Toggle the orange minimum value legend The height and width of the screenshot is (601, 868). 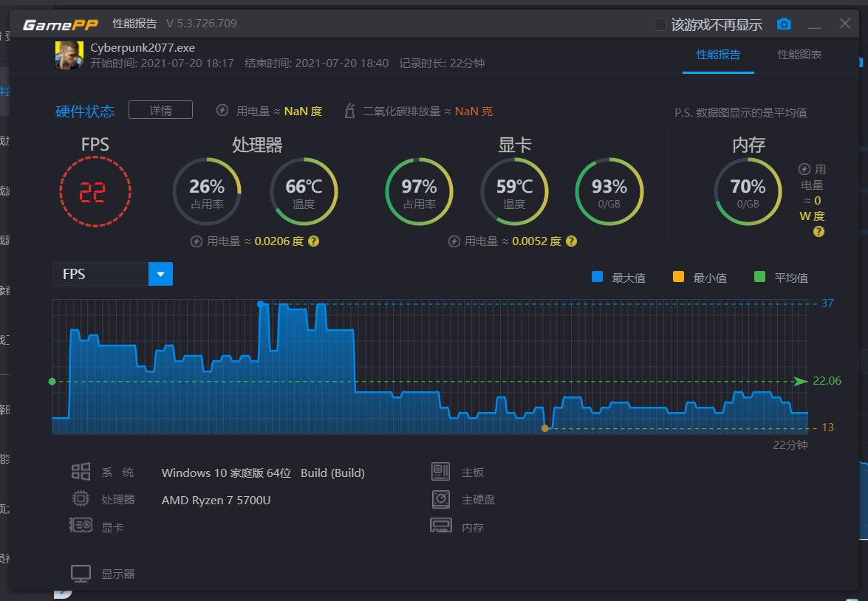(678, 278)
